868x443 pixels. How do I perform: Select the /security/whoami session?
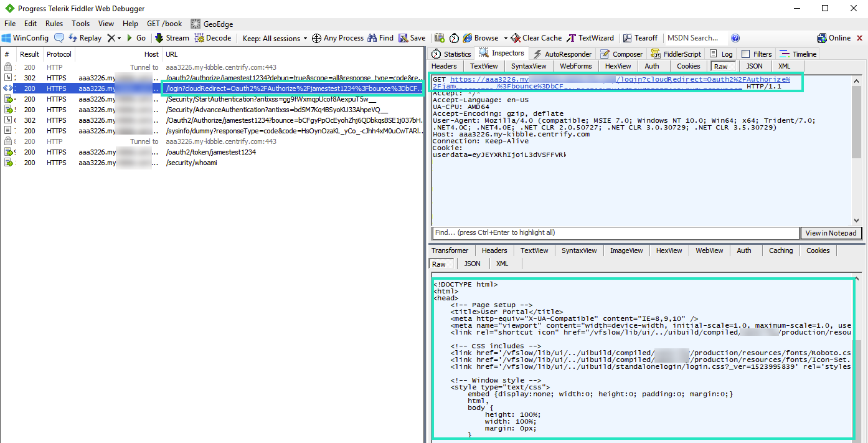coord(213,163)
